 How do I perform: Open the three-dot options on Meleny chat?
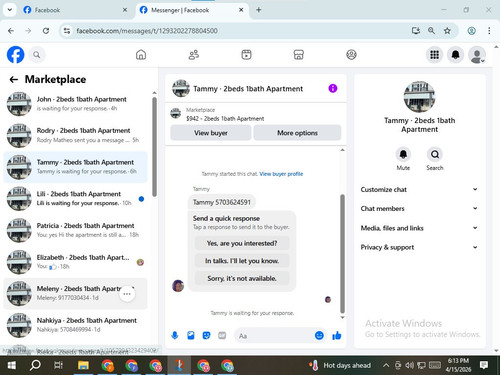(x=127, y=294)
